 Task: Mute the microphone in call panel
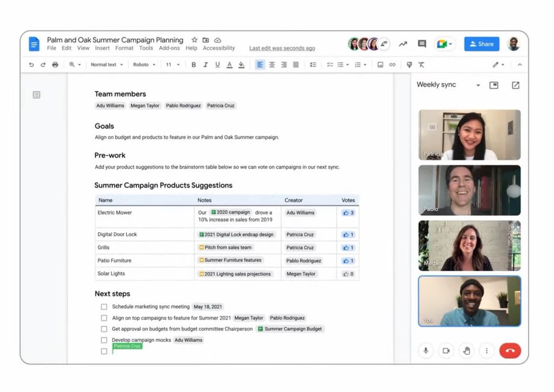click(x=426, y=351)
